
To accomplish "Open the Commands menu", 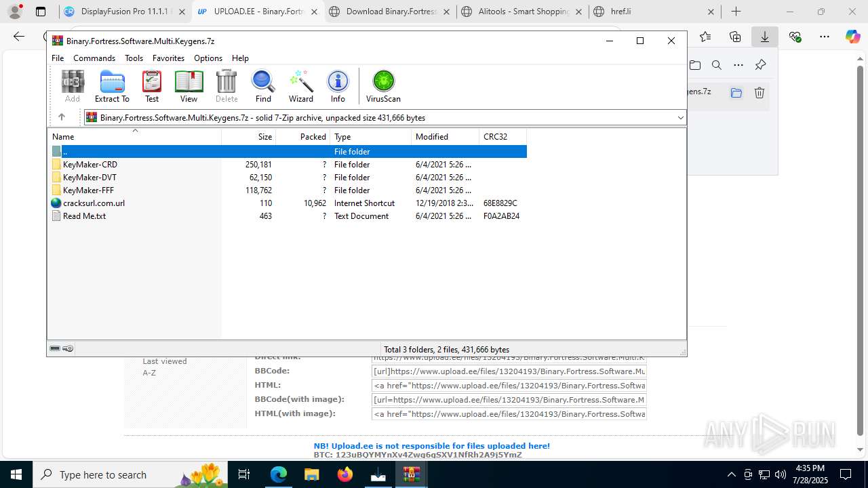I will (x=94, y=58).
